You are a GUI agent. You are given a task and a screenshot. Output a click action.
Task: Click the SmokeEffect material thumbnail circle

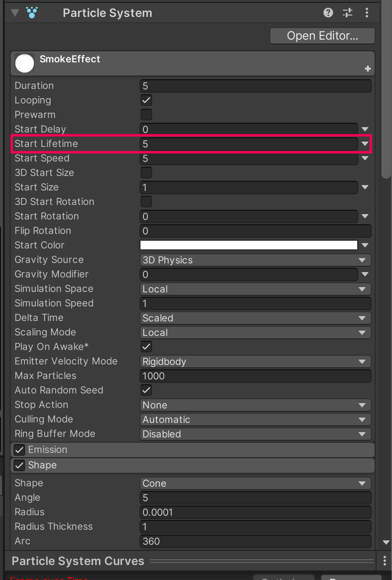(24, 63)
